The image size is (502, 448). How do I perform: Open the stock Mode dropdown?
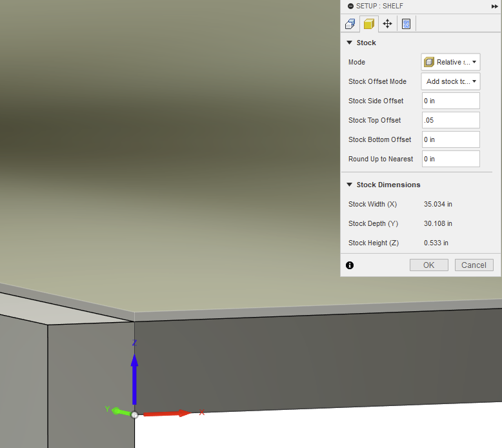pyautogui.click(x=450, y=62)
